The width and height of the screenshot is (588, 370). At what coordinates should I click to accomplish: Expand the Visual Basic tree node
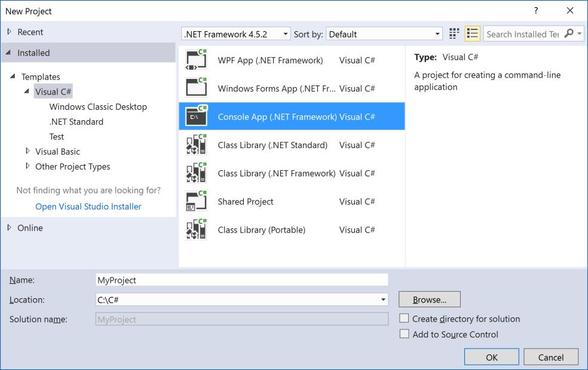[x=27, y=151]
